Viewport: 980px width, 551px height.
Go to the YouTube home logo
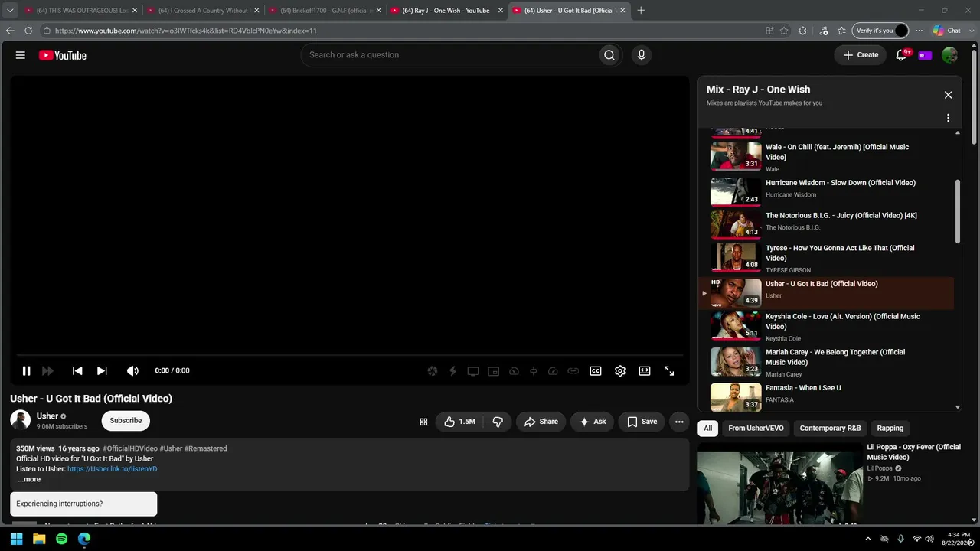(x=63, y=55)
